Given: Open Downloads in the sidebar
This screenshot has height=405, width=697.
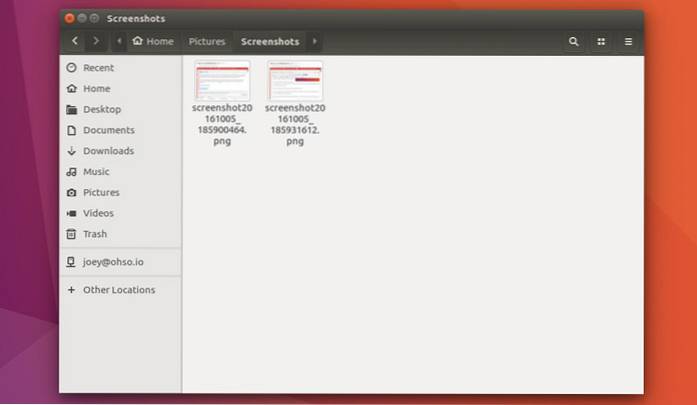Looking at the screenshot, I should (108, 151).
